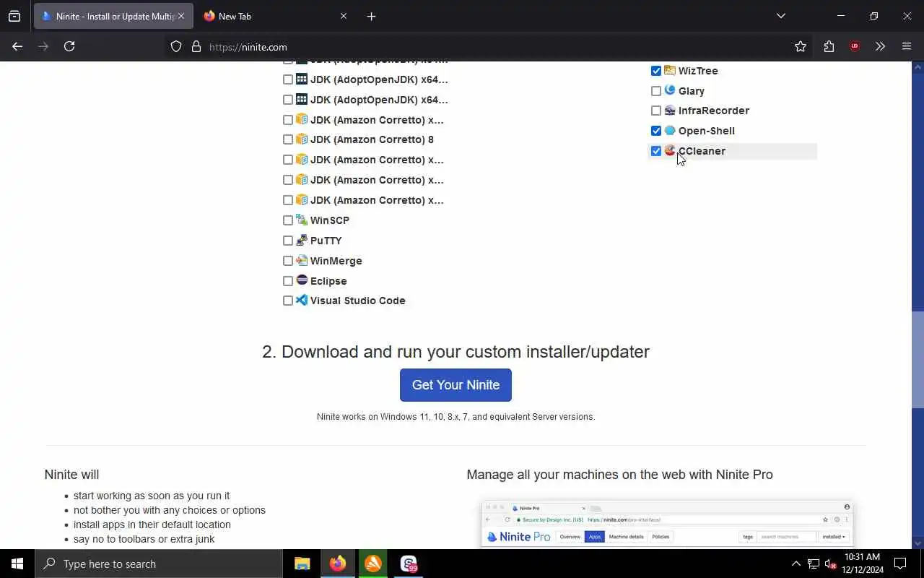Viewport: 924px width, 578px height.
Task: Open Windows Start menu
Action: click(x=17, y=564)
